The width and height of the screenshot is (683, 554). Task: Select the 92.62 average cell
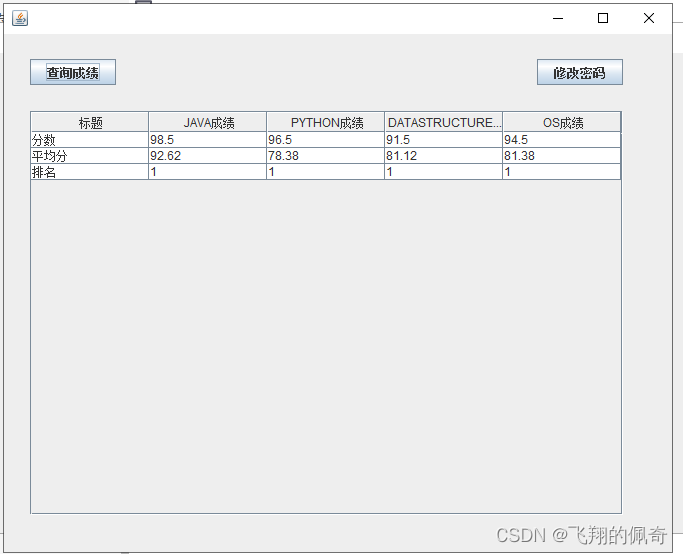tap(208, 156)
